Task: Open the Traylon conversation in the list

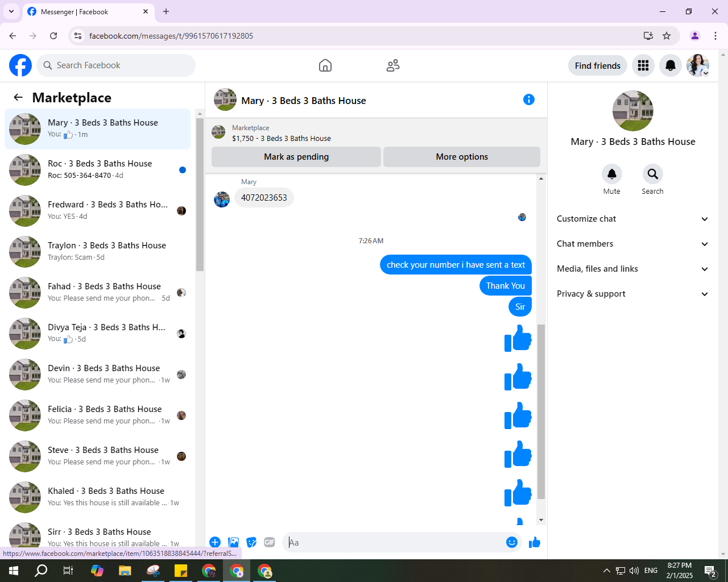Action: 97,252
